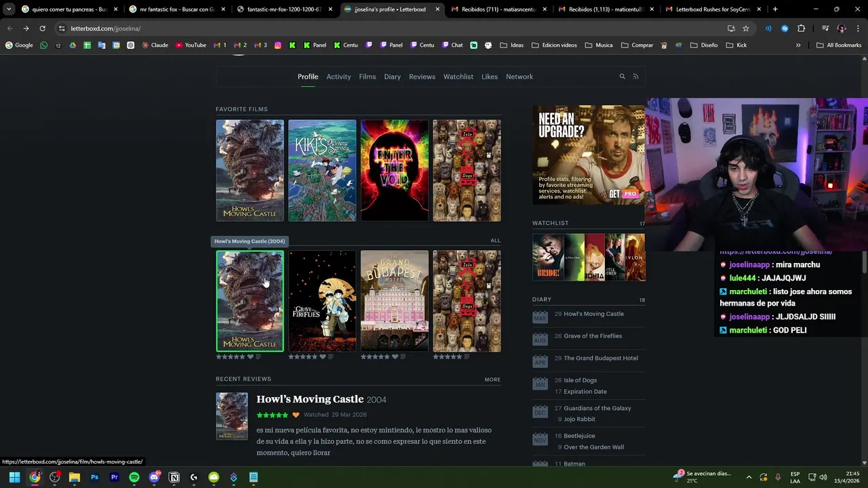The width and height of the screenshot is (868, 488).
Task: Open the Network tab
Action: click(x=519, y=77)
